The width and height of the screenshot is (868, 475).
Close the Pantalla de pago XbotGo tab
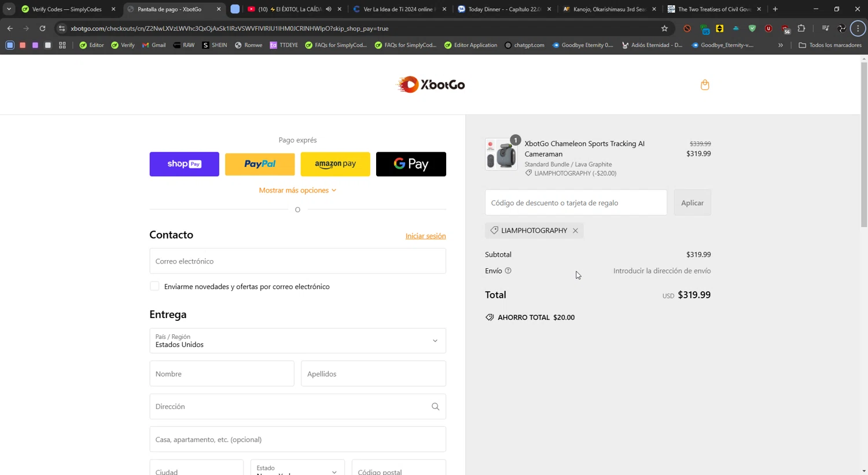pos(219,9)
